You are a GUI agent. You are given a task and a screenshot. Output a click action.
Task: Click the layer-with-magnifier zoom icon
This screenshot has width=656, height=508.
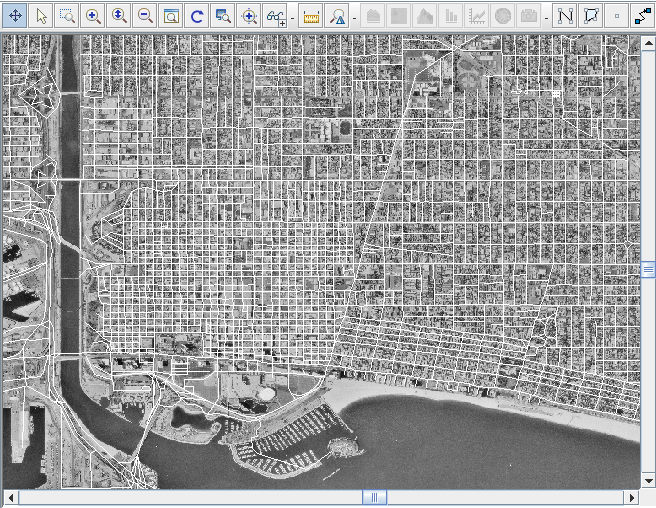pyautogui.click(x=224, y=16)
